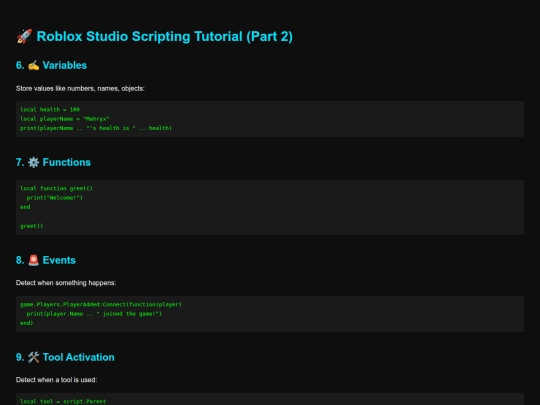Click the code line print("Welcome!")
The width and height of the screenshot is (540, 405).
[x=55, y=198]
